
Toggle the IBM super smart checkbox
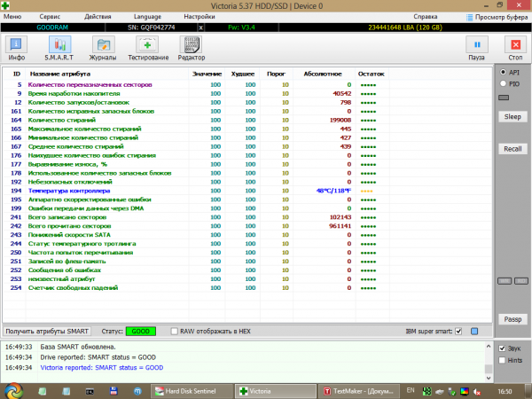pos(458,331)
